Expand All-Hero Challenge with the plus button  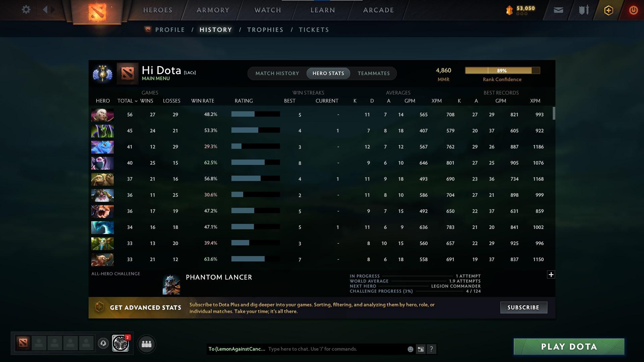tap(550, 275)
